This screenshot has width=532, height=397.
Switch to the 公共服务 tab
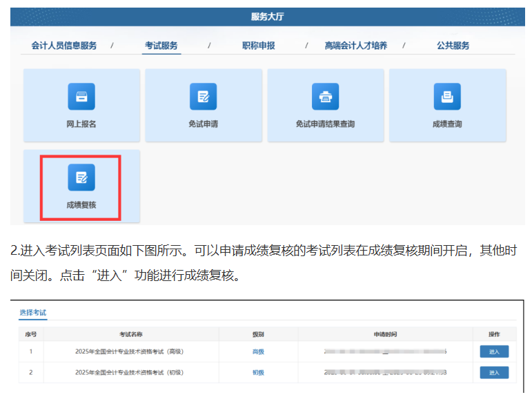tap(453, 46)
